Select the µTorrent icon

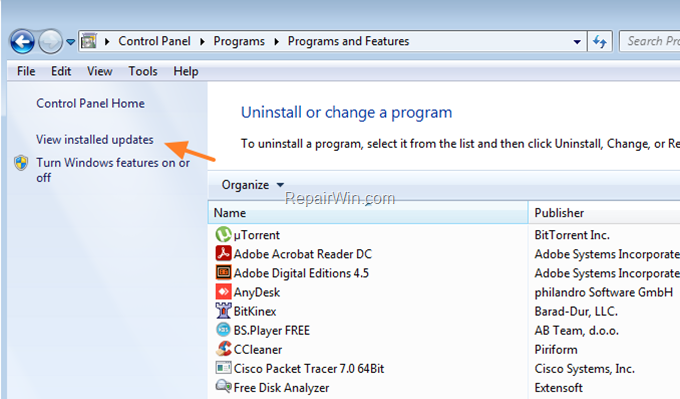[223, 234]
